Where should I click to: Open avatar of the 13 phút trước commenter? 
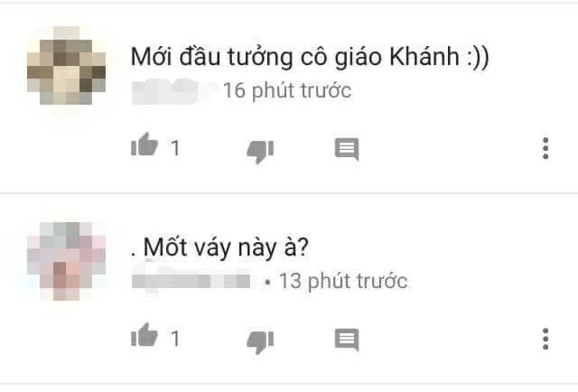[x=66, y=261]
